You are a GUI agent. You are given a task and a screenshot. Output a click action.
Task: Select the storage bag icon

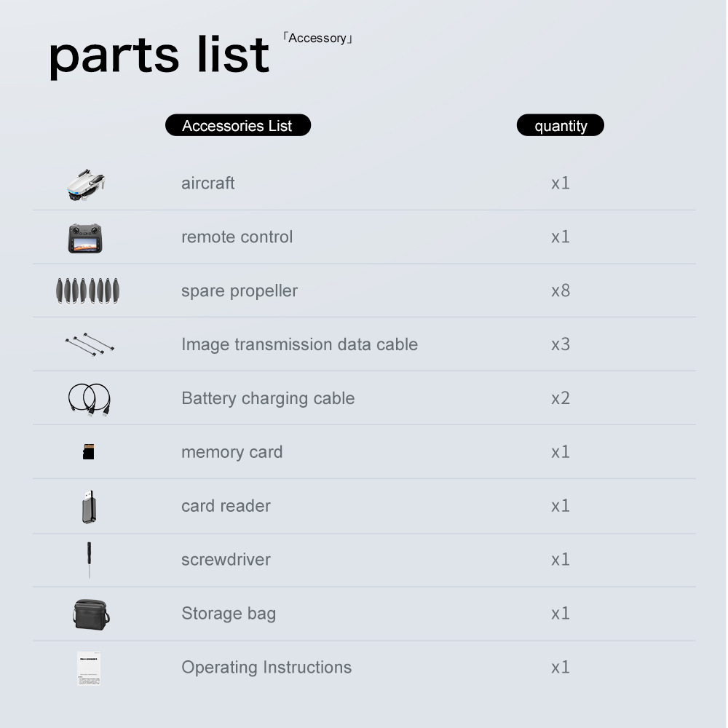91,614
